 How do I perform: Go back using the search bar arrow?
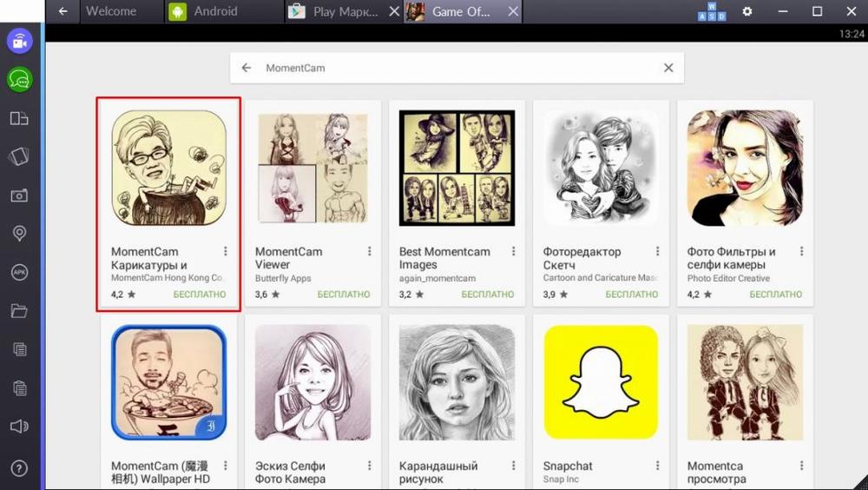pyautogui.click(x=247, y=68)
